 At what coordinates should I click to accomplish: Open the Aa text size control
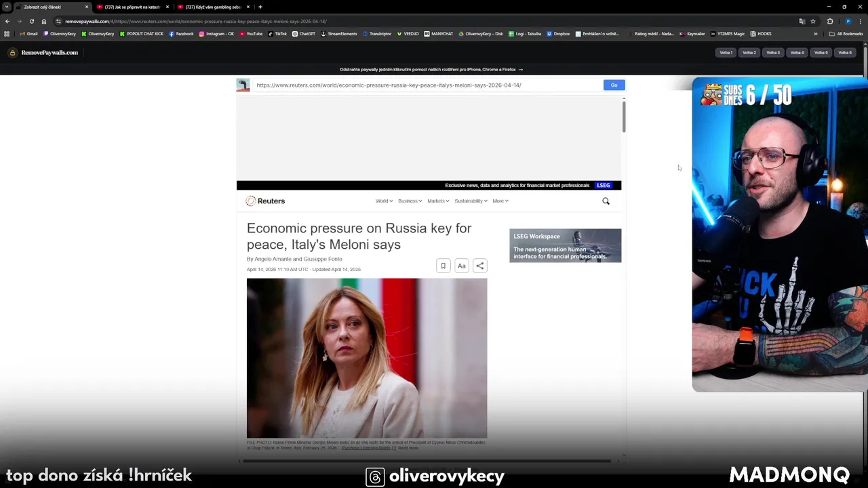coord(461,266)
